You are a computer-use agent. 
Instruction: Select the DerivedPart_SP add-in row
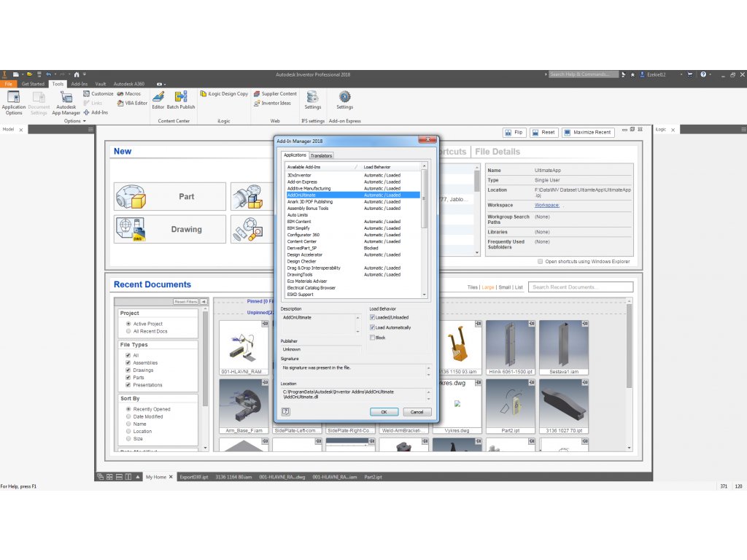352,248
